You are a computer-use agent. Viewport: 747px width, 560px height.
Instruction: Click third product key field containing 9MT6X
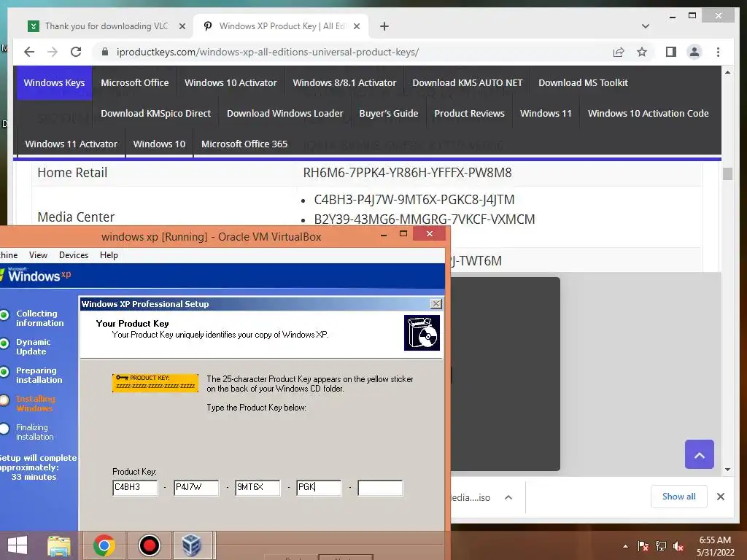tap(258, 488)
